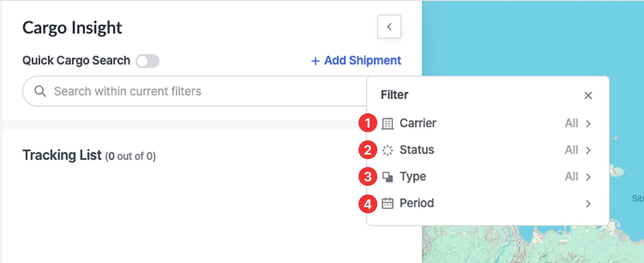Image resolution: width=644 pixels, height=263 pixels.
Task: Toggle the Quick Cargo Search switch
Action: [x=147, y=61]
